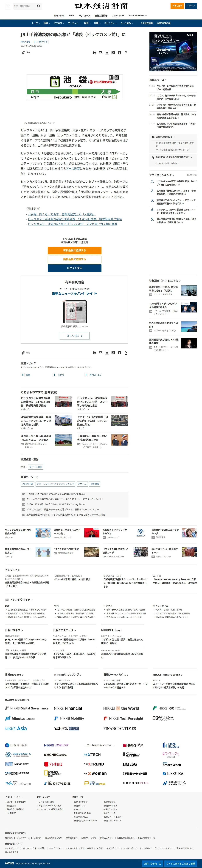Expand the トップ navigation dropdown
The image size is (202, 868).
(36, 23)
